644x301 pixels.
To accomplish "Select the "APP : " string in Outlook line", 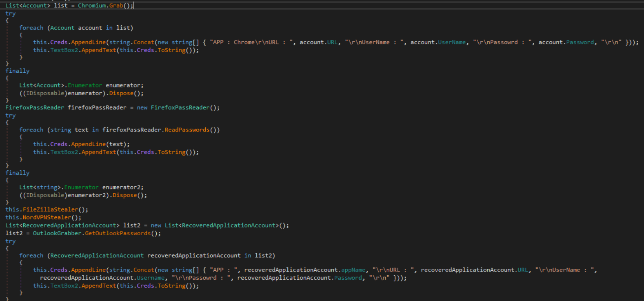I will pyautogui.click(x=223, y=270).
